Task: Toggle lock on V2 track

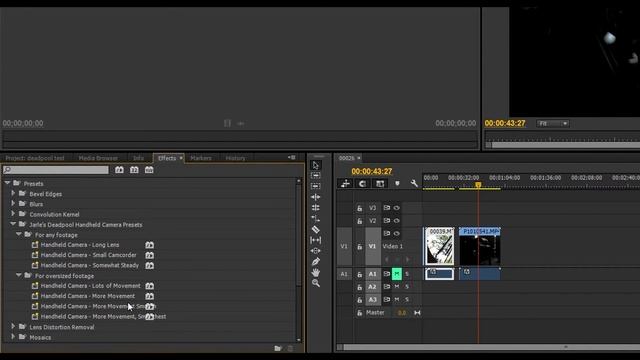Action: [360, 221]
